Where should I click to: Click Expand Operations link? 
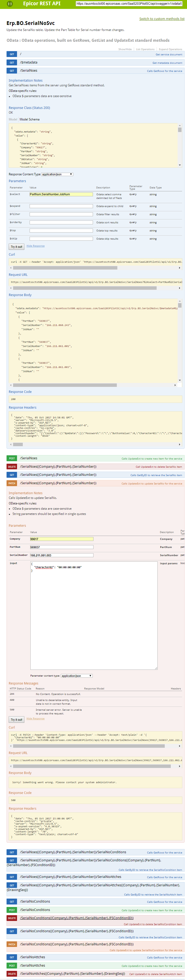point(170,49)
